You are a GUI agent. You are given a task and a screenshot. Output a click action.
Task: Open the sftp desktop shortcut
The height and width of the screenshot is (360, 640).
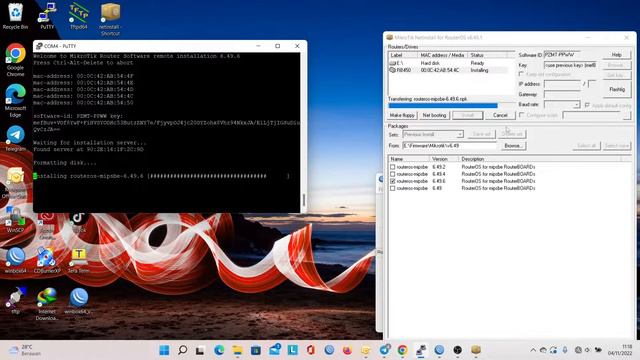pos(15,300)
